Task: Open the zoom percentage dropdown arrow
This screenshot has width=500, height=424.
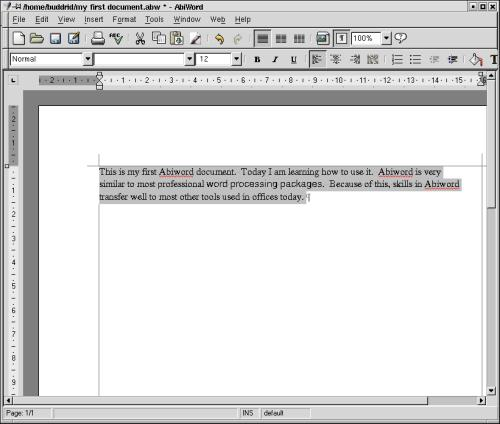Action: (386, 39)
